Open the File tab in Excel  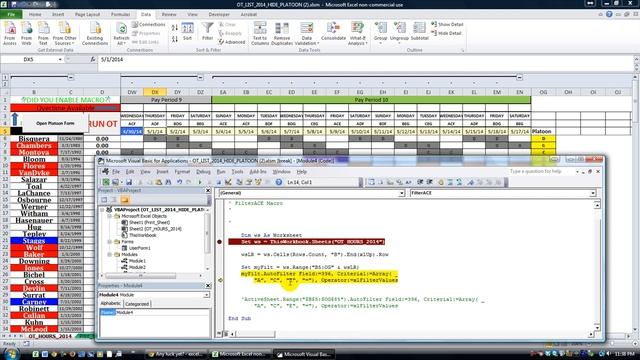[x=11, y=14]
